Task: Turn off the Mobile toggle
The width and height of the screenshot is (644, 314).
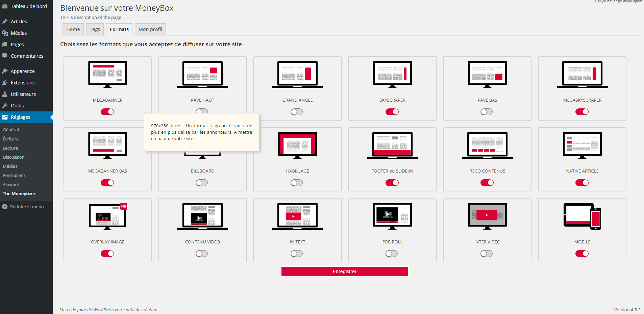Action: [582, 254]
